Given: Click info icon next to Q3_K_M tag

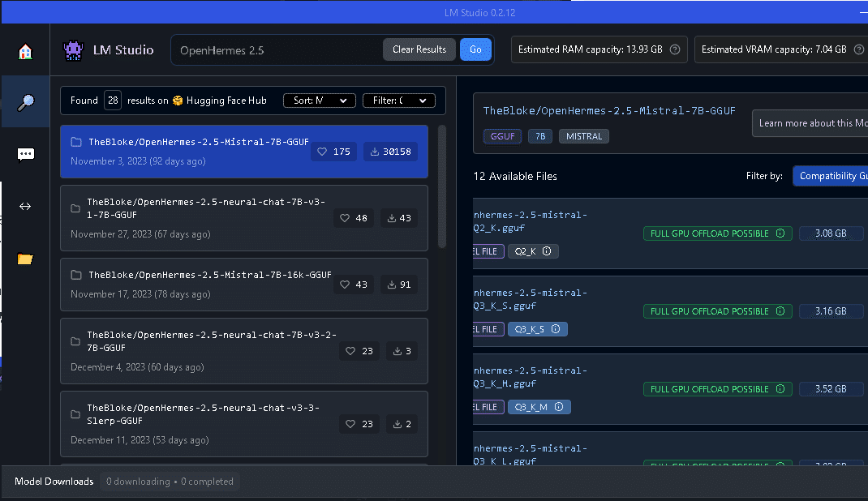Looking at the screenshot, I should pyautogui.click(x=559, y=407).
